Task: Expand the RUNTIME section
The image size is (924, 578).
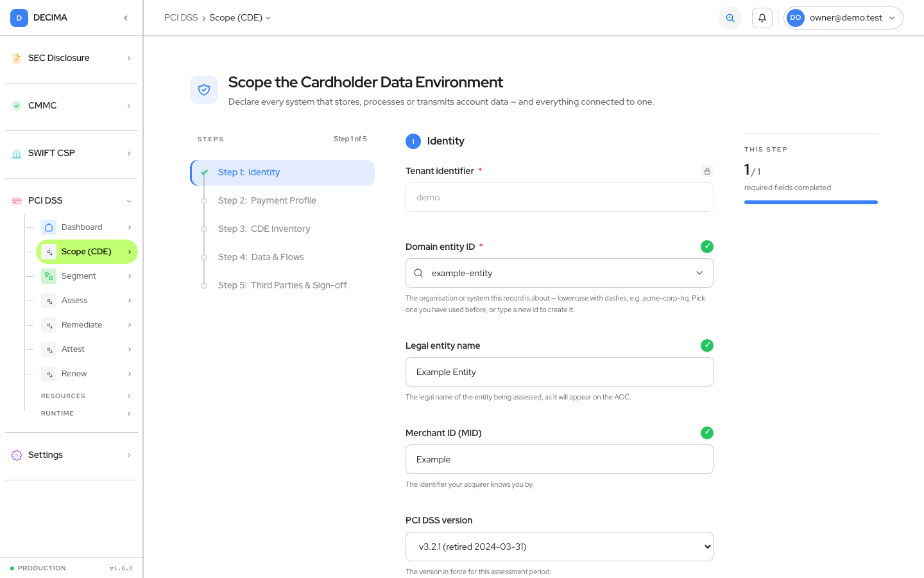Action: 86,414
